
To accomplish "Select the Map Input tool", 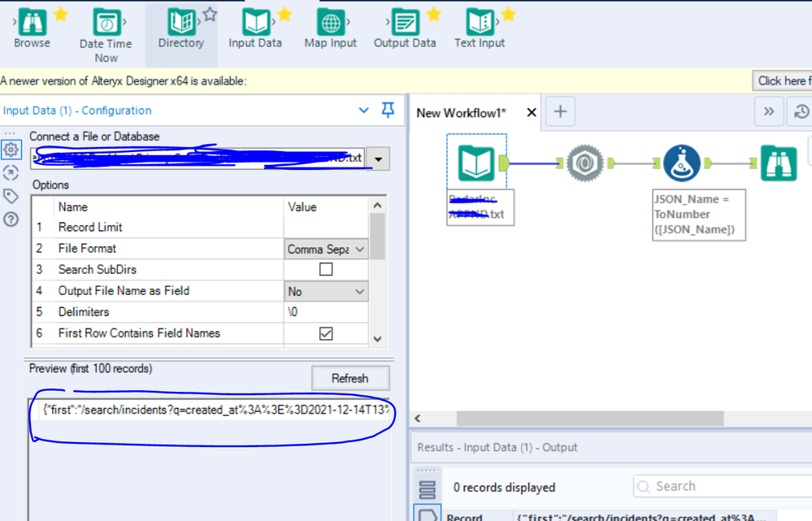I will tap(330, 28).
